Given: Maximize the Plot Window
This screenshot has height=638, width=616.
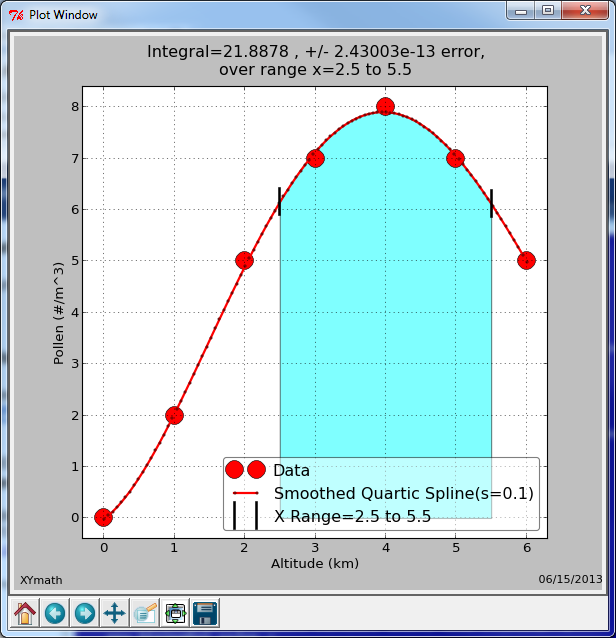Looking at the screenshot, I should (x=547, y=10).
